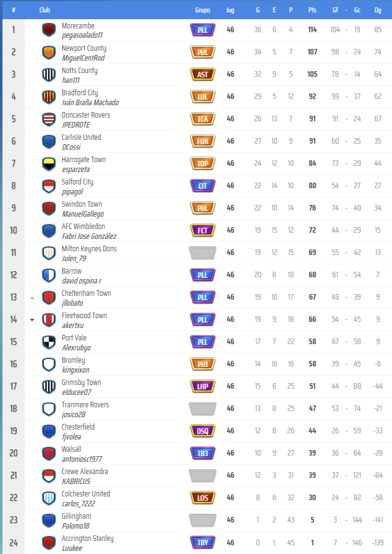Click the green up arrow beside Cheltenham Town

click(32, 298)
